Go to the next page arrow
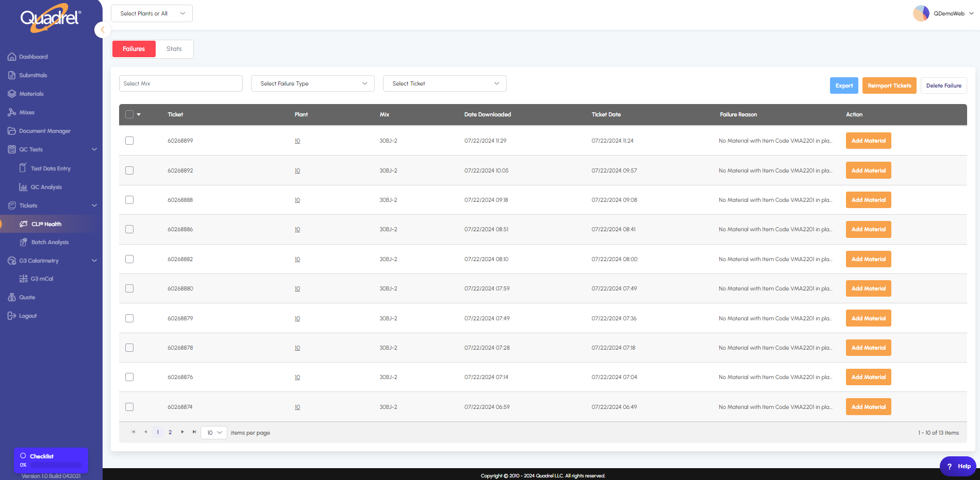Screen dimensions: 980x480 (x=182, y=432)
